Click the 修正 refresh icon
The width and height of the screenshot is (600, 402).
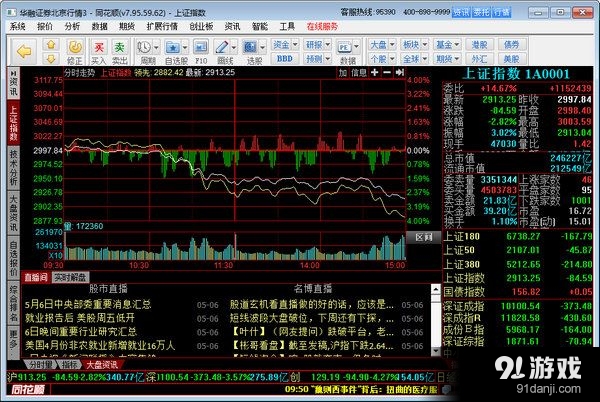tap(75, 47)
